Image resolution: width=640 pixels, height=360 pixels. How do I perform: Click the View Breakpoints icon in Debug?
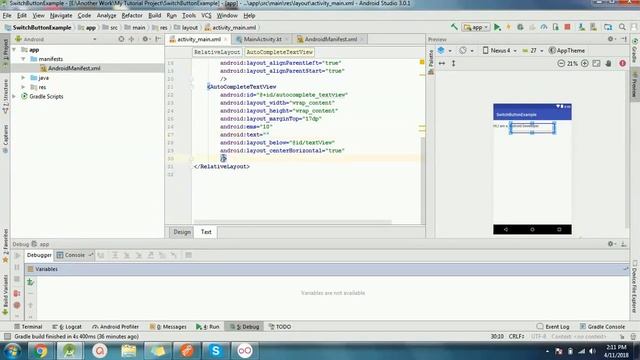pyautogui.click(x=17, y=293)
